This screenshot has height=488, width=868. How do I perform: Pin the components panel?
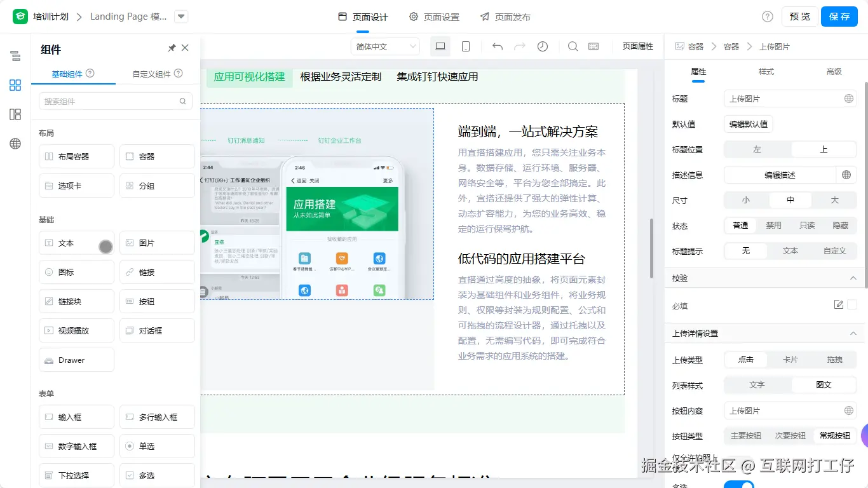pos(172,48)
